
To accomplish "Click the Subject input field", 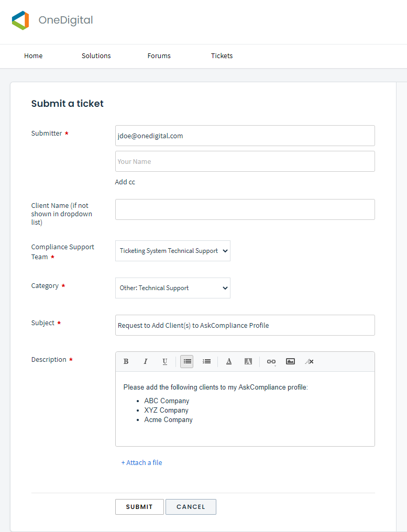I will click(245, 325).
